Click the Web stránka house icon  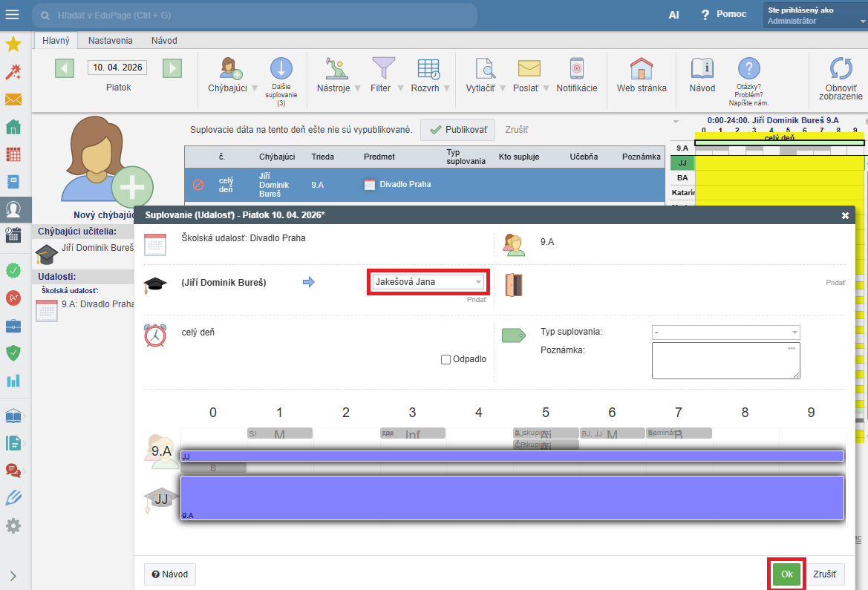pyautogui.click(x=641, y=69)
